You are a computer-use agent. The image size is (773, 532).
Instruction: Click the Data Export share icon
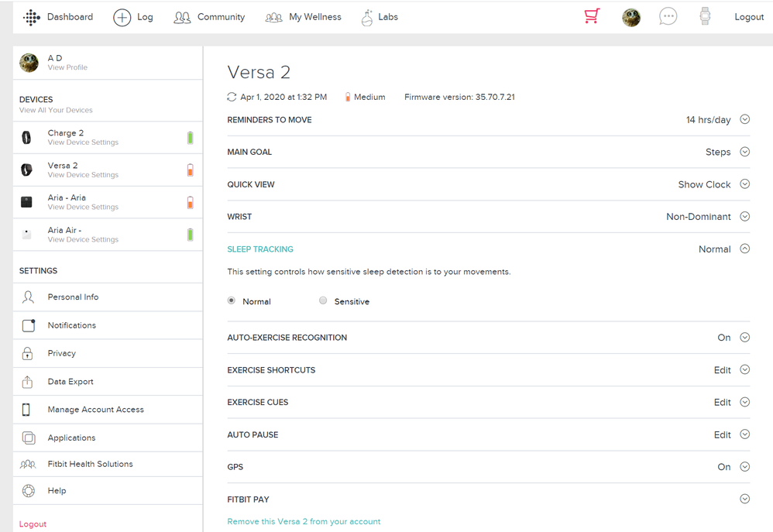coord(28,382)
